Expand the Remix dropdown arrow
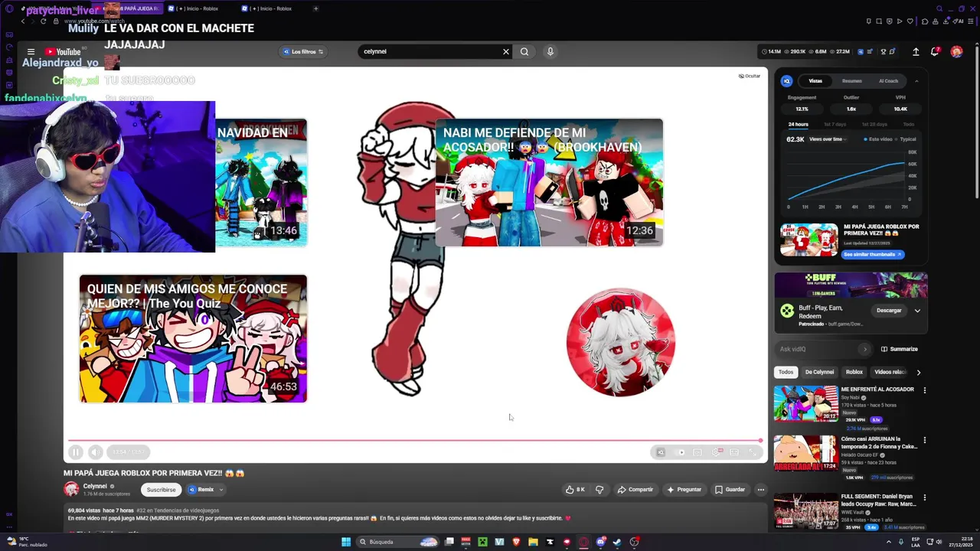The height and width of the screenshot is (551, 980). tap(221, 490)
